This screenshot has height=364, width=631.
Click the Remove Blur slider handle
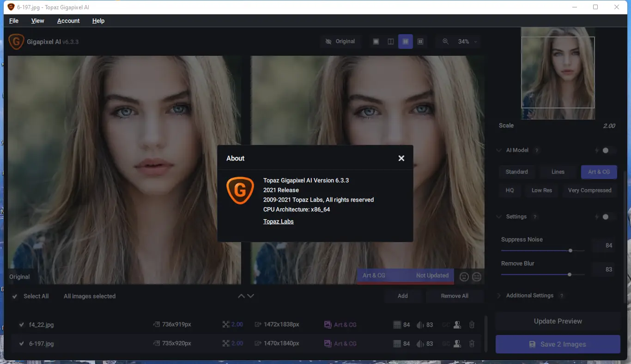pyautogui.click(x=570, y=274)
